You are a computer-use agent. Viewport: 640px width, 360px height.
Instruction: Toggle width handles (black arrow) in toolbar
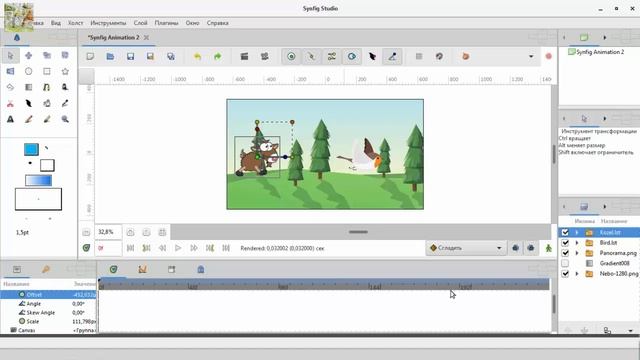coord(372,56)
